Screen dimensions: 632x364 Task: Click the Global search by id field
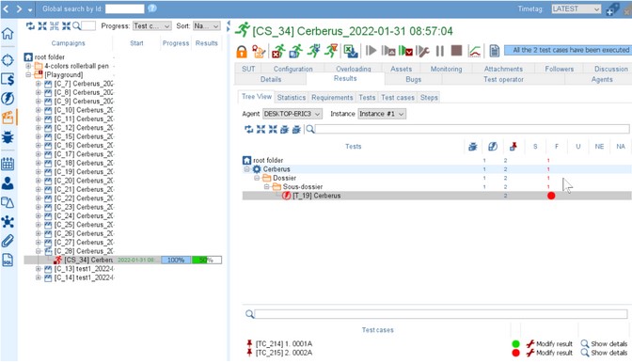[124, 8]
